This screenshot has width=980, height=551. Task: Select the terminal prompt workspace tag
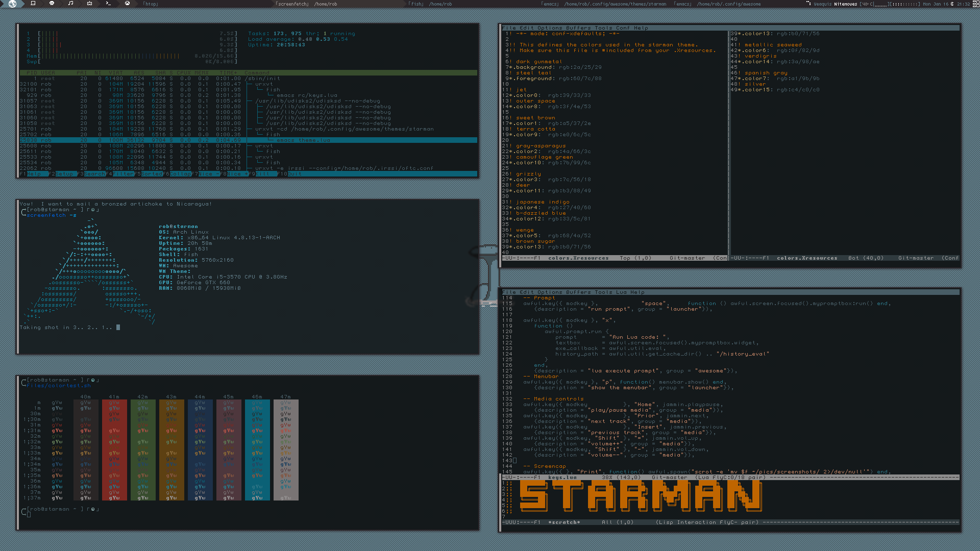coord(108,4)
